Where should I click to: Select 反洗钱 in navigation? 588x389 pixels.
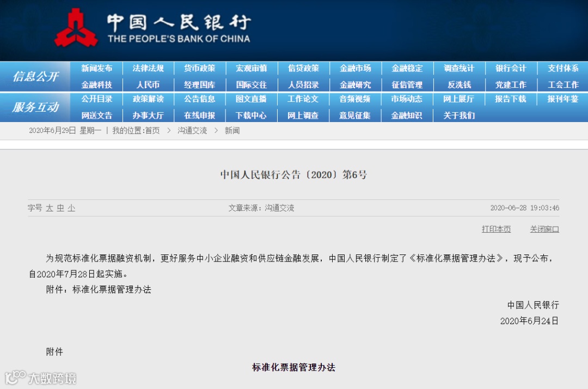(x=459, y=85)
